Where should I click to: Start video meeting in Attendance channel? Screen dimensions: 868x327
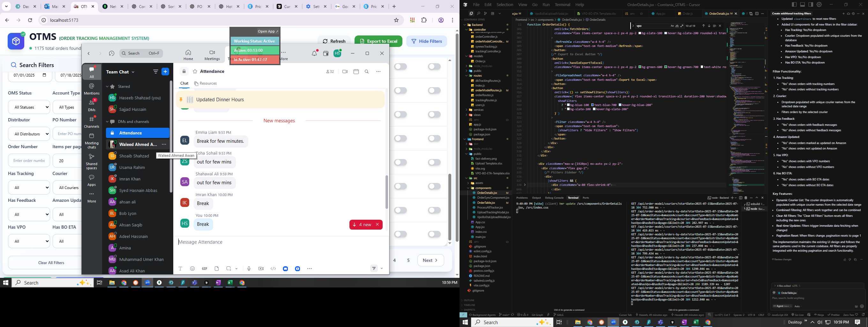(345, 72)
